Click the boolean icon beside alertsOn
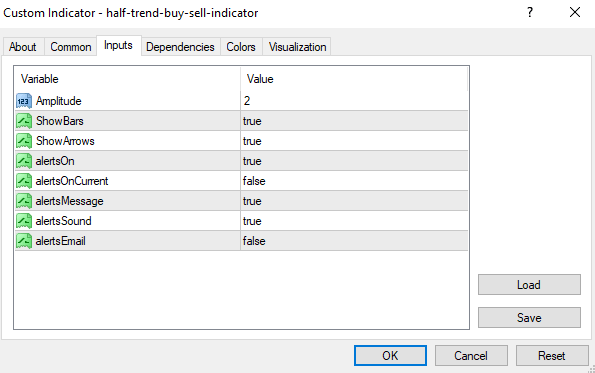 (24, 161)
